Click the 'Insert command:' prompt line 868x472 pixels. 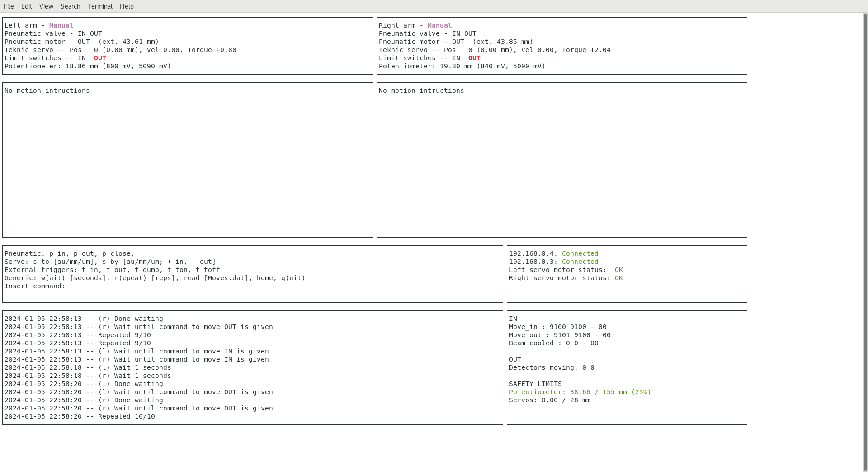35,286
